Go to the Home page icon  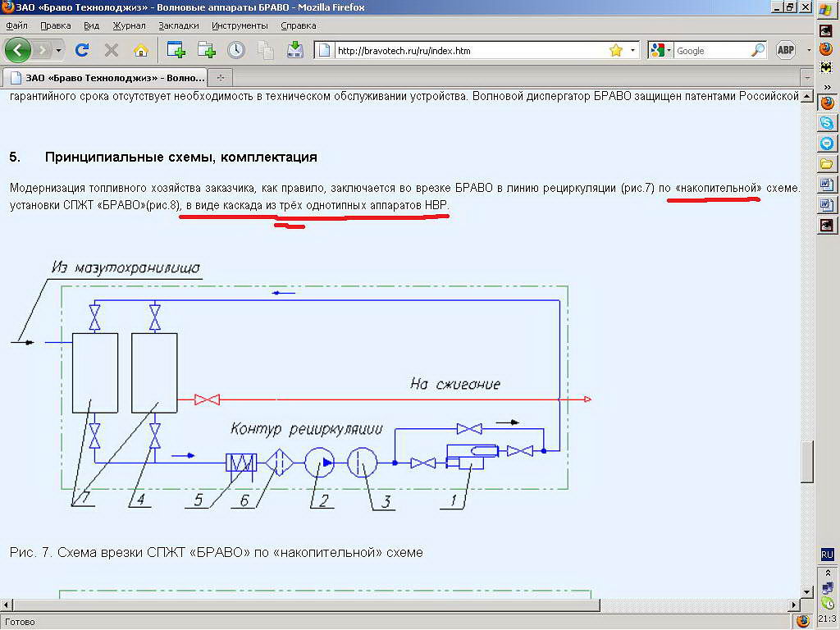coord(141,50)
